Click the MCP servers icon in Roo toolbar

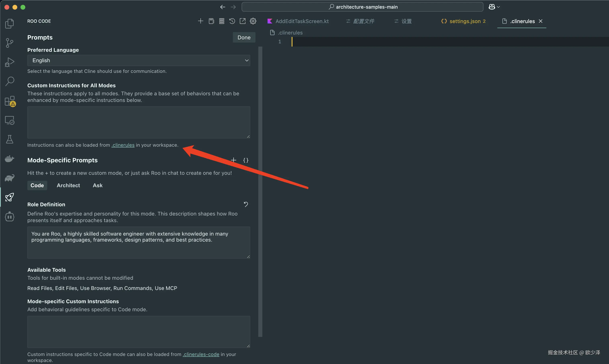222,21
